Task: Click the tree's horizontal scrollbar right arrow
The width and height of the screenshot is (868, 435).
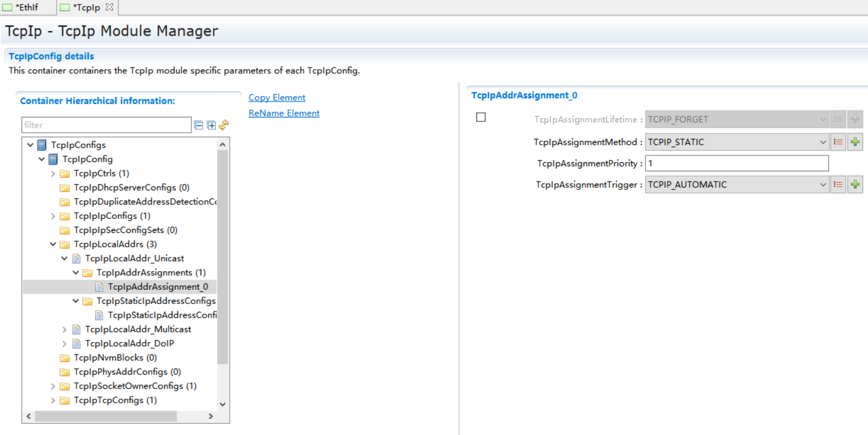Action: pyautogui.click(x=211, y=416)
